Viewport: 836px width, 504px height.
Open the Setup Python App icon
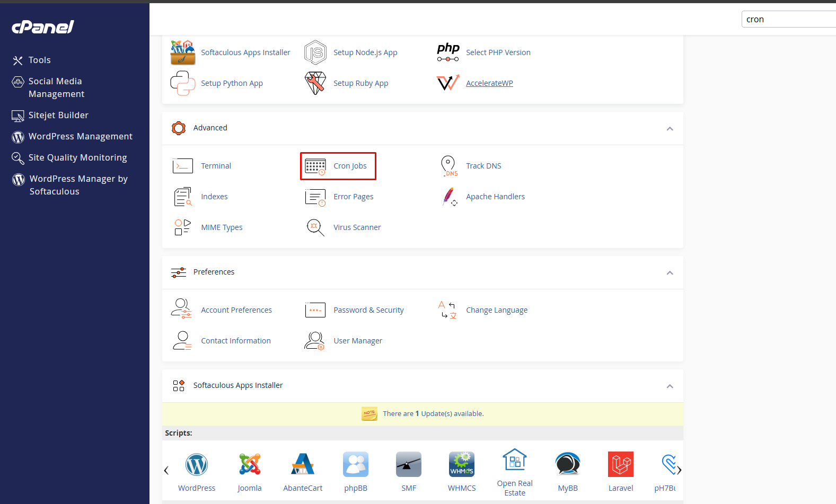[x=182, y=83]
